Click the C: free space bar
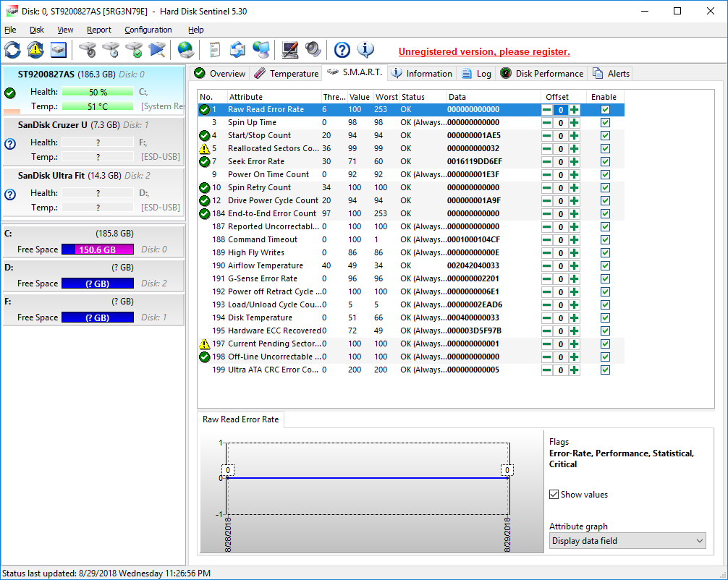This screenshot has height=580, width=728. [x=97, y=250]
